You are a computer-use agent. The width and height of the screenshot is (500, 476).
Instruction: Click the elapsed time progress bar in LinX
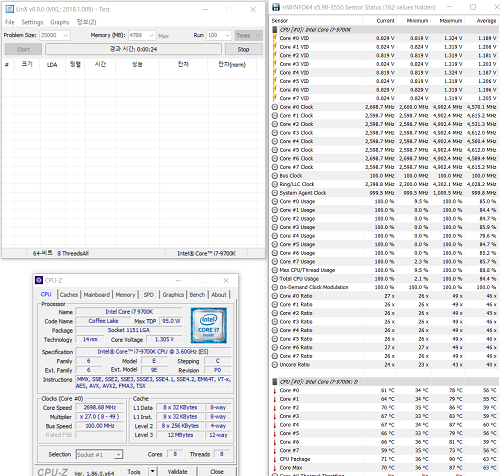click(x=133, y=49)
